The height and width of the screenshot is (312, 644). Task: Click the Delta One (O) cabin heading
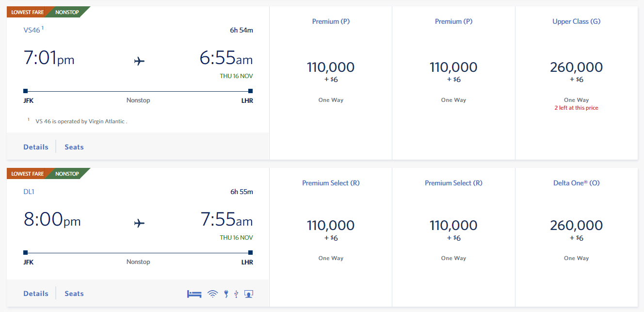(576, 183)
